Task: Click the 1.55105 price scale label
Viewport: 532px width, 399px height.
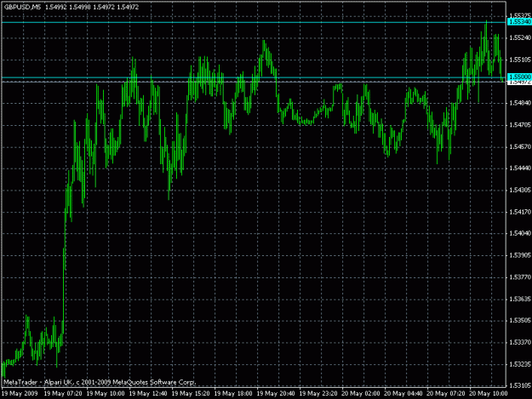Action: pyautogui.click(x=520, y=60)
